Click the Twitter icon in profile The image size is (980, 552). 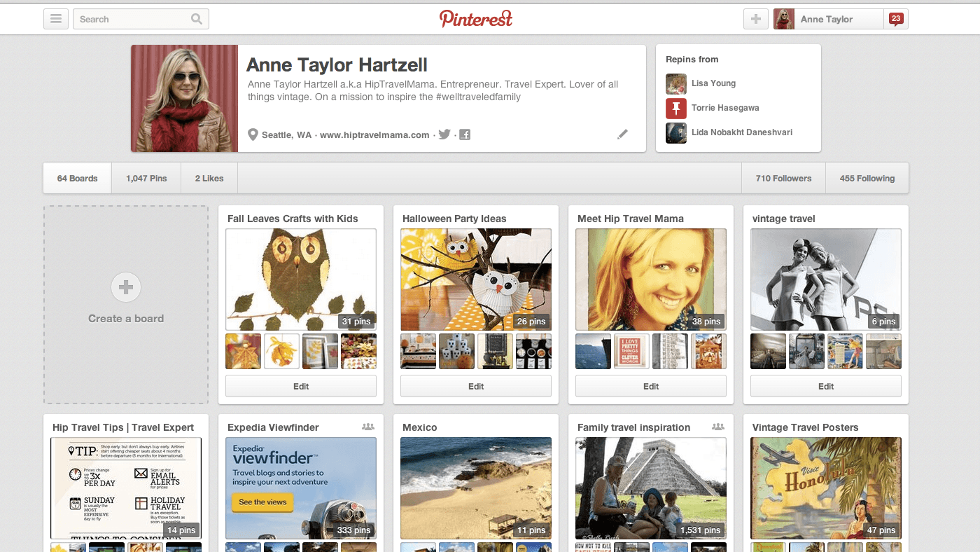pos(444,134)
